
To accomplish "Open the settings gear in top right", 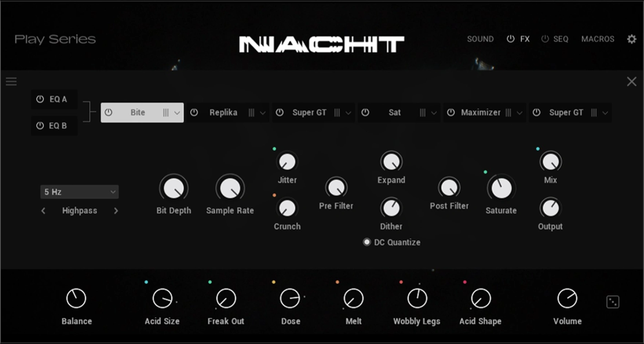I will tap(632, 39).
